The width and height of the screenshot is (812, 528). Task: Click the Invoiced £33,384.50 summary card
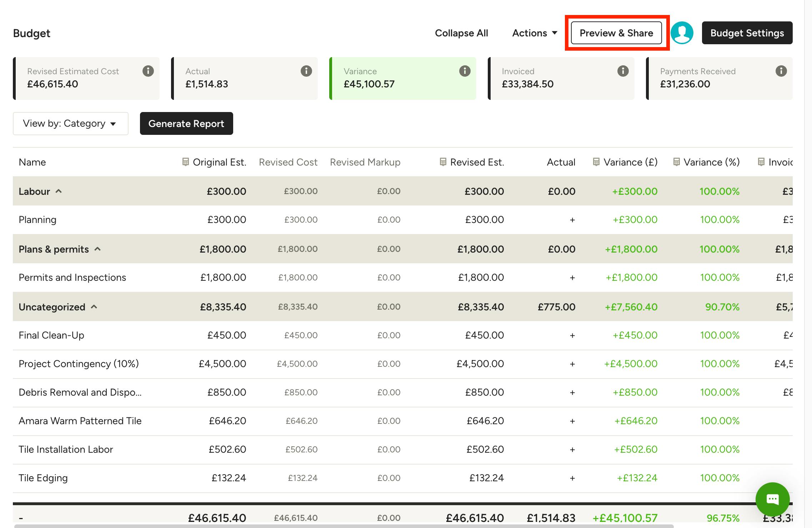point(561,78)
